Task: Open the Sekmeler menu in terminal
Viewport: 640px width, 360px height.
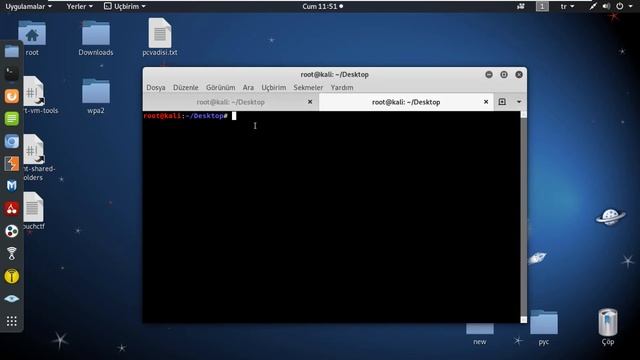Action: click(x=308, y=87)
